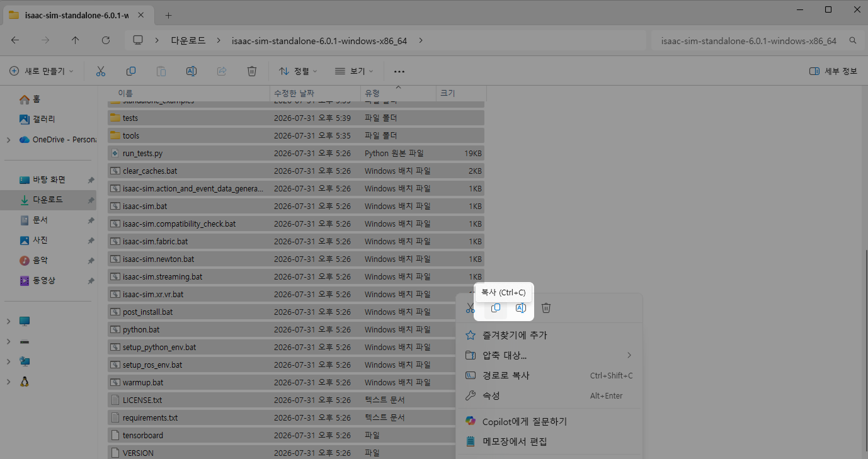This screenshot has width=868, height=459.
Task: Click the This PC monitor icon in the address bar
Action: [138, 40]
